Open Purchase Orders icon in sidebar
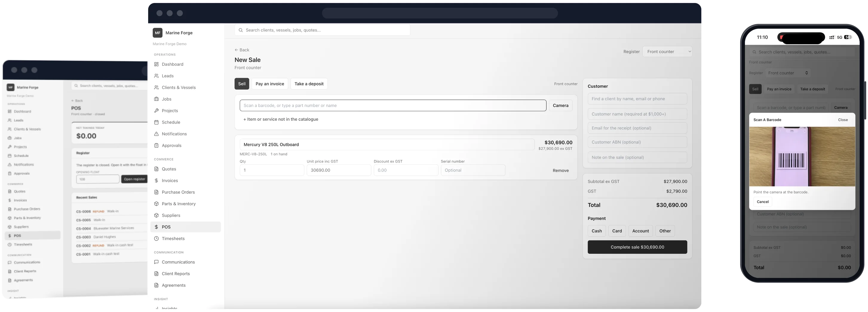The image size is (868, 312). pos(156,192)
